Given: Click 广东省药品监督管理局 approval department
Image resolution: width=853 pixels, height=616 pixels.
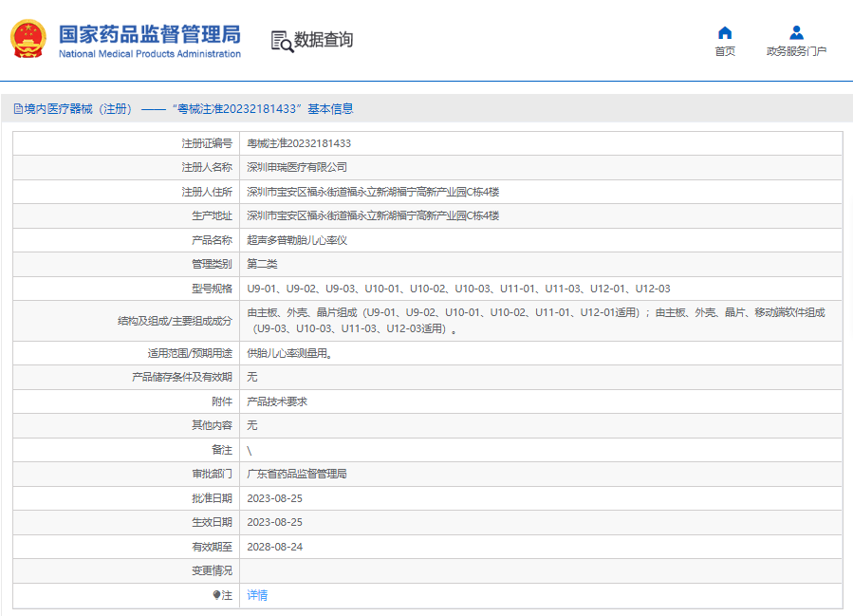Looking at the screenshot, I should point(297,474).
